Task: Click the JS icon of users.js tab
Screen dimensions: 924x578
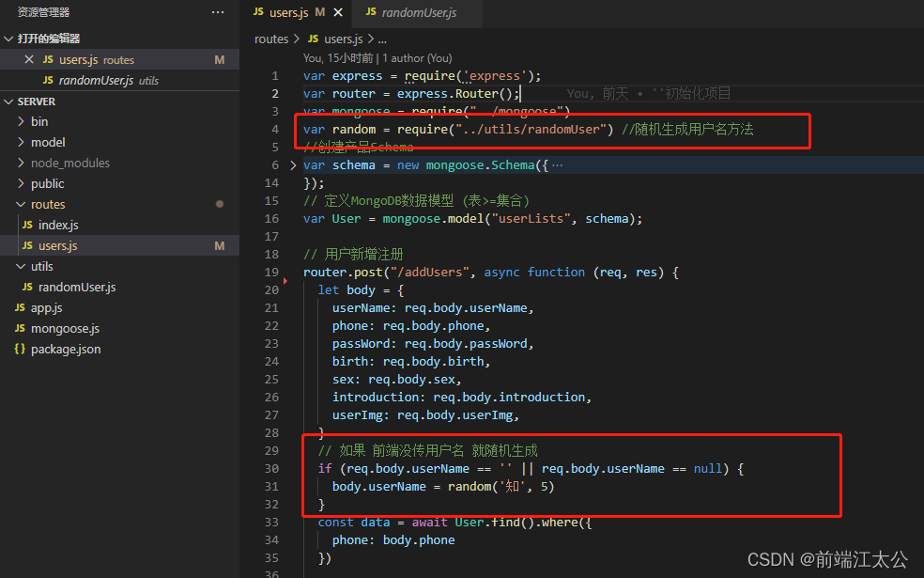Action: click(258, 12)
